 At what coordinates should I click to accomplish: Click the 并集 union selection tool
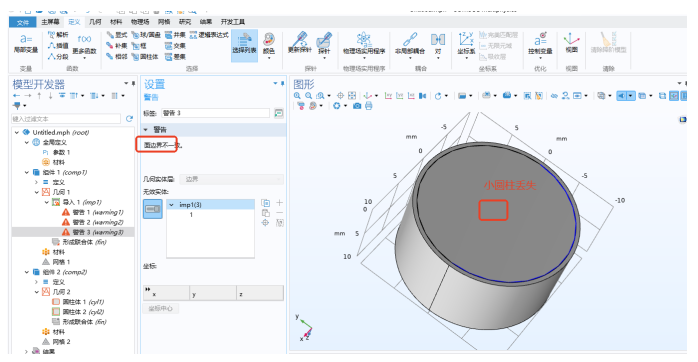[175, 35]
